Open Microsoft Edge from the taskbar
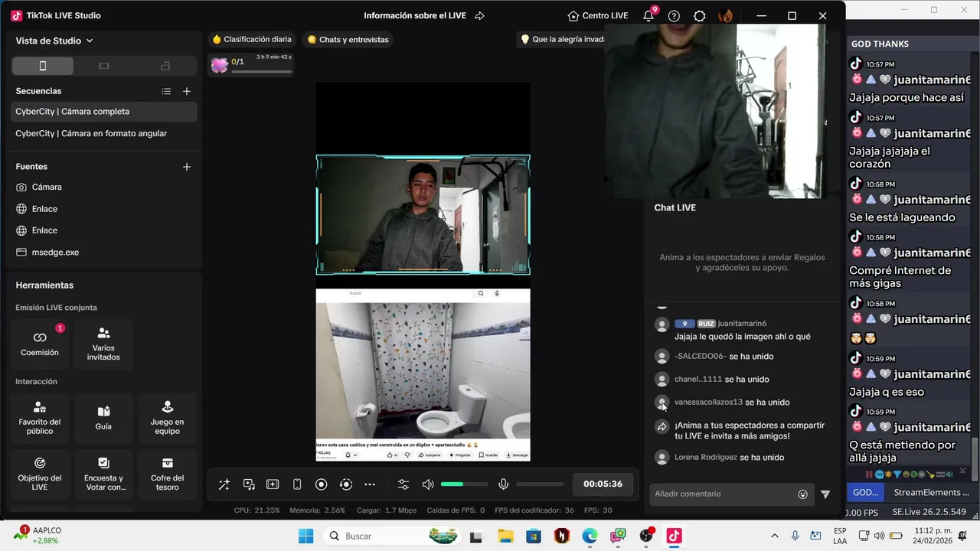 click(590, 536)
